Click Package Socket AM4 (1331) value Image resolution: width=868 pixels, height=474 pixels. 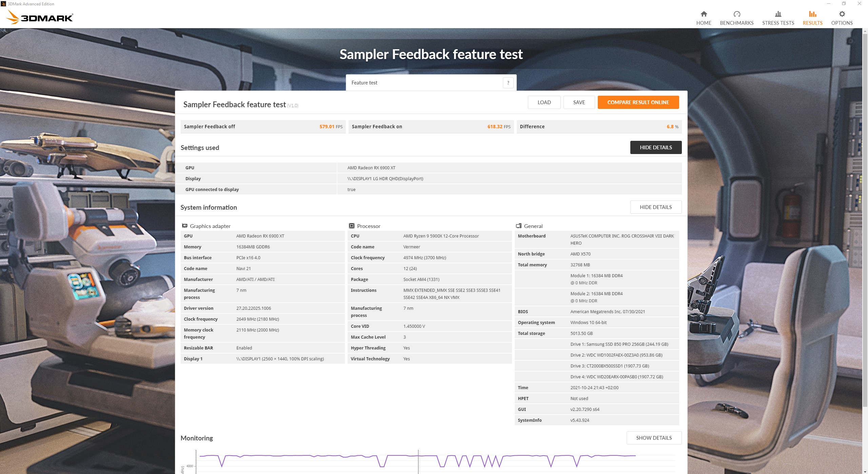pos(421,280)
